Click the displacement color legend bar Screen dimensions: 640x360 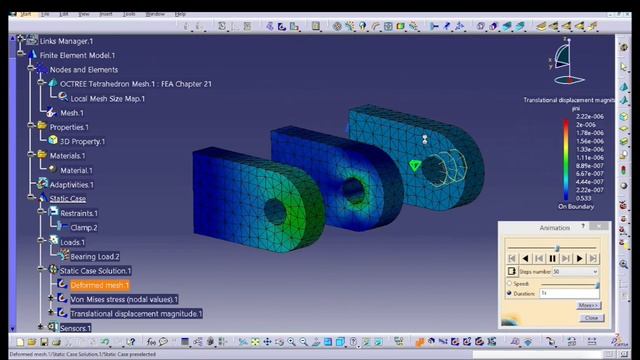click(x=566, y=159)
